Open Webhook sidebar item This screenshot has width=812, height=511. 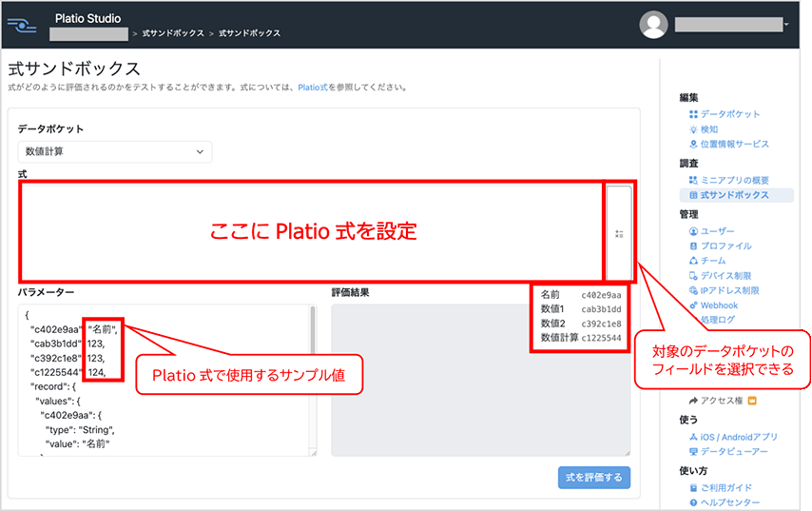pyautogui.click(x=714, y=305)
